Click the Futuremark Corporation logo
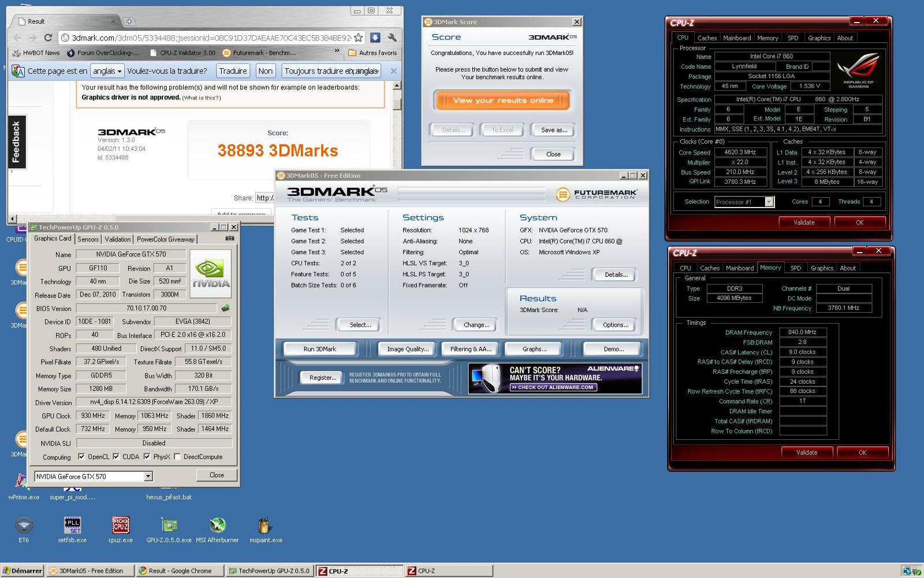The image size is (924, 578). coord(597,194)
